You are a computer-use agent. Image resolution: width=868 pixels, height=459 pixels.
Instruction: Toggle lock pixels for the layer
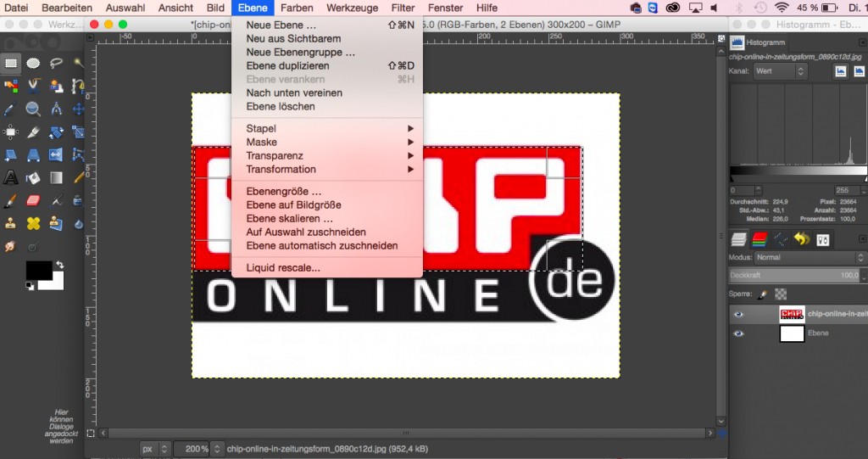(762, 294)
